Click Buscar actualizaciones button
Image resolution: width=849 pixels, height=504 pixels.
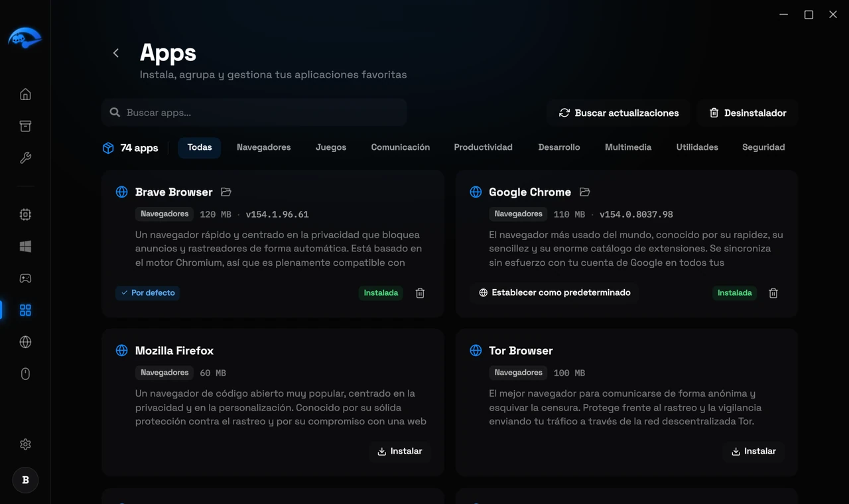coord(619,113)
